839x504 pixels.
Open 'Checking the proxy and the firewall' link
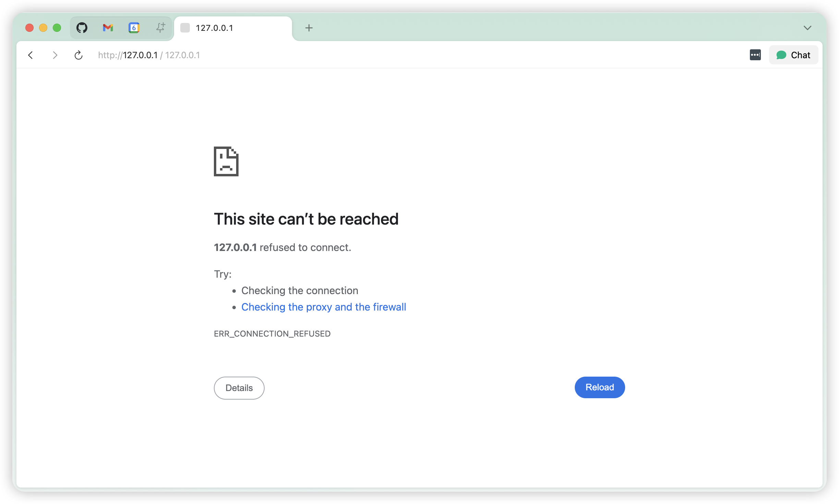[324, 307]
